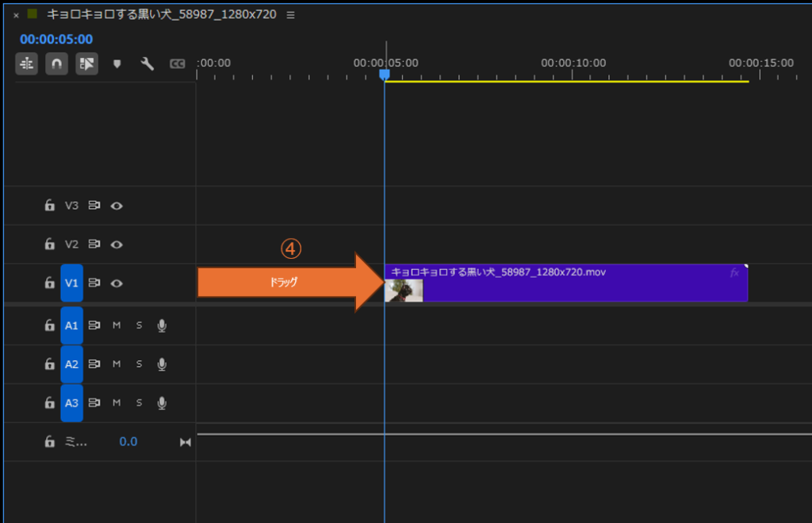Image resolution: width=812 pixels, height=523 pixels.
Task: Click the mix track volume value 0.0
Action: click(128, 442)
